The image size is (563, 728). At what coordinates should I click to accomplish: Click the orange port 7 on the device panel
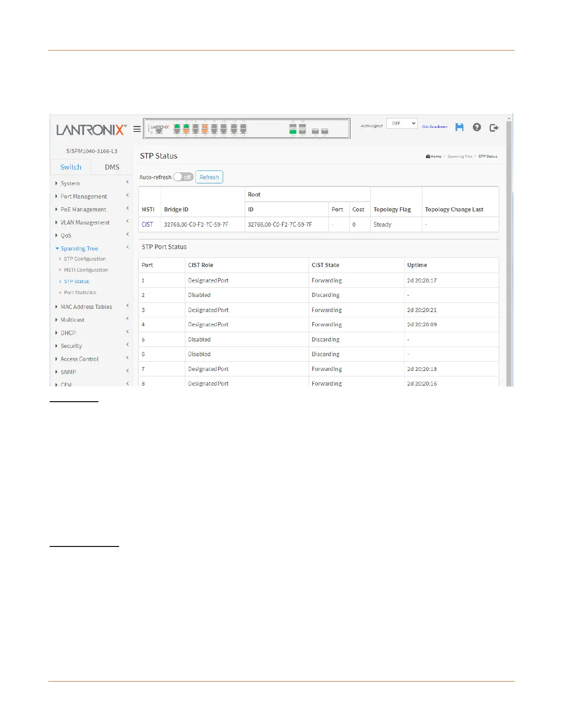point(205,126)
